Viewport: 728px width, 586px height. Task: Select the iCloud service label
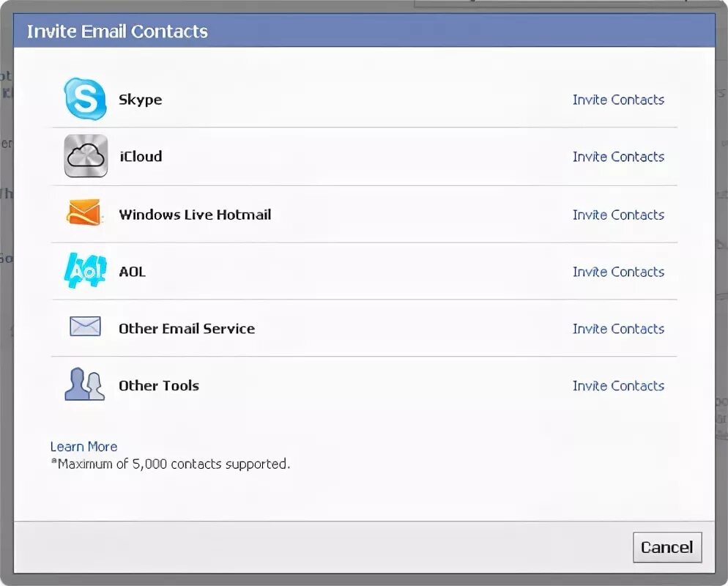coord(141,157)
